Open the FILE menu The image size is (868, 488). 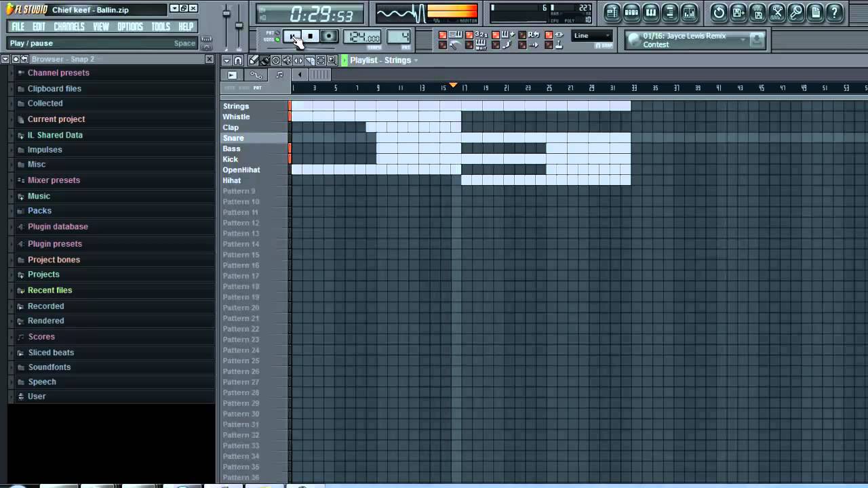click(x=18, y=26)
